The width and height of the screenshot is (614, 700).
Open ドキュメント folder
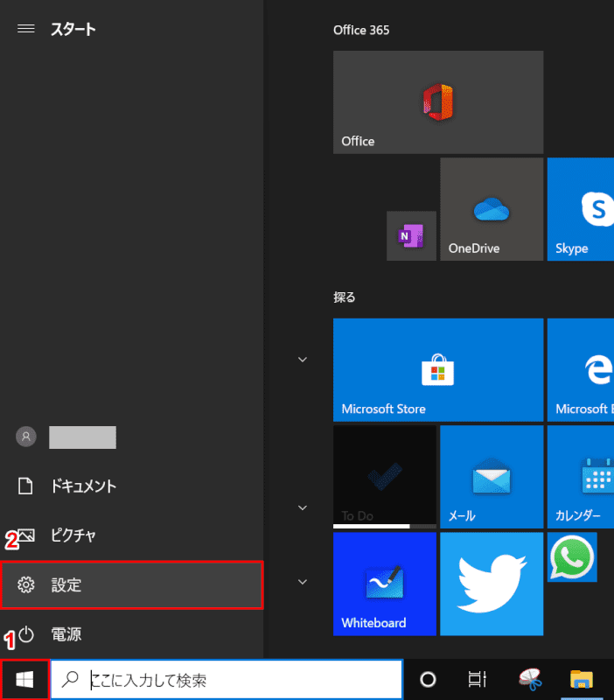click(132, 486)
